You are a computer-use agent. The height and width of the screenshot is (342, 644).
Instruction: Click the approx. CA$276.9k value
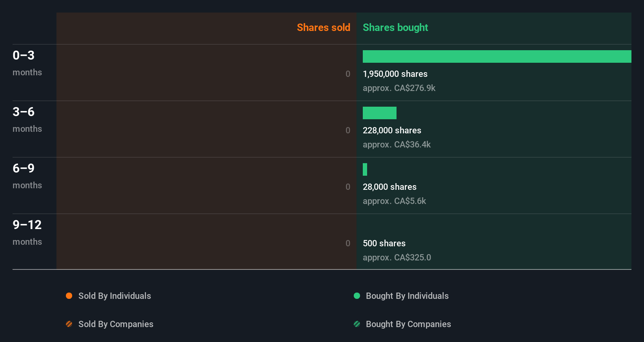pos(399,88)
